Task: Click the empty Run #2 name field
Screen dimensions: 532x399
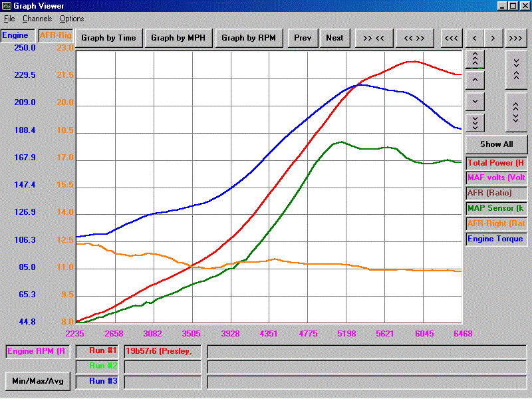Action: tap(163, 366)
